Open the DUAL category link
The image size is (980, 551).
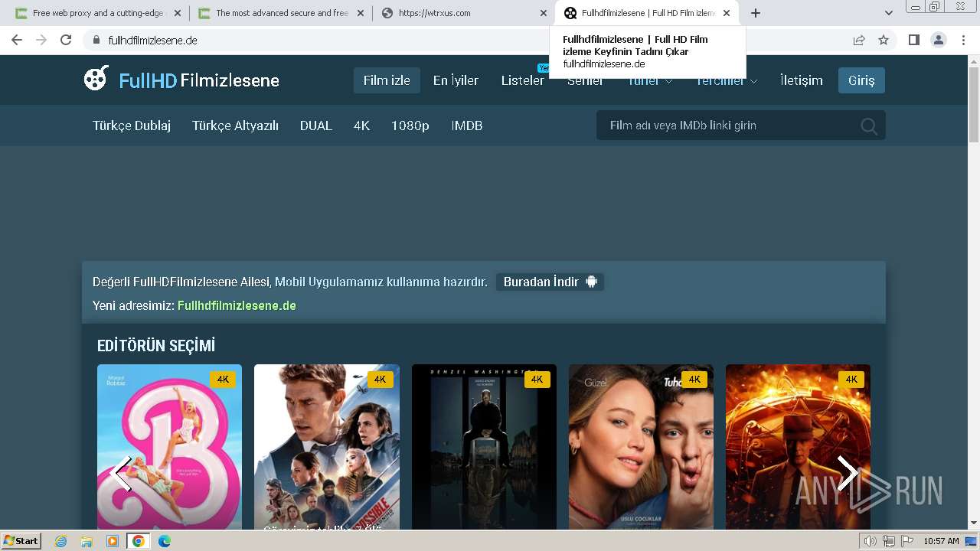click(316, 126)
